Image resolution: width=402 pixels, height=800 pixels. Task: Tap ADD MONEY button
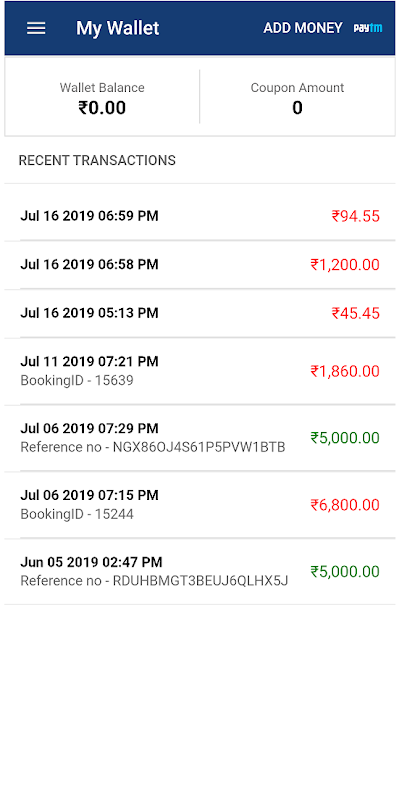[x=303, y=28]
